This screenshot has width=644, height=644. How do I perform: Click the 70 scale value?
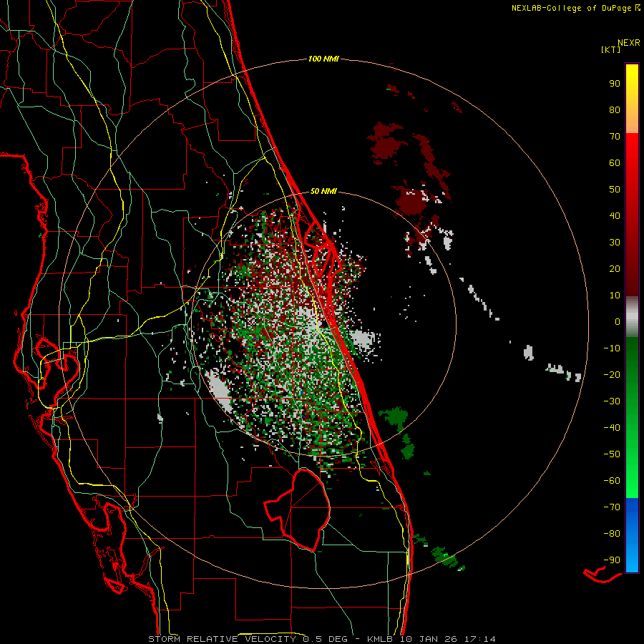coord(615,137)
